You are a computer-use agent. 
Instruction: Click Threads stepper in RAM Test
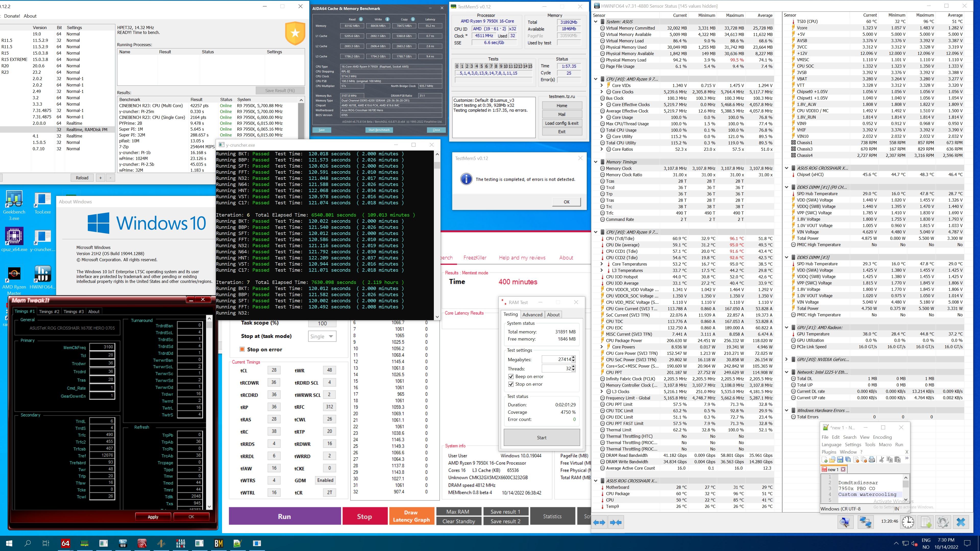pyautogui.click(x=573, y=368)
